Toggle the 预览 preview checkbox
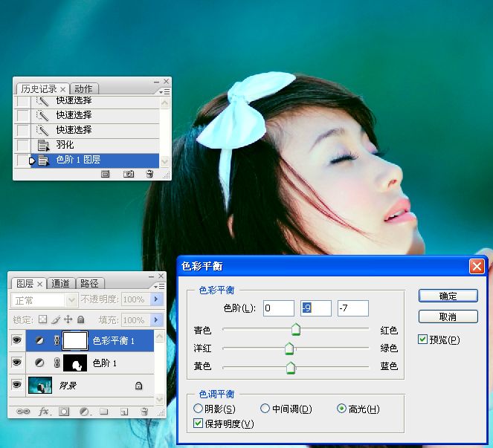This screenshot has width=493, height=448. pyautogui.click(x=423, y=340)
